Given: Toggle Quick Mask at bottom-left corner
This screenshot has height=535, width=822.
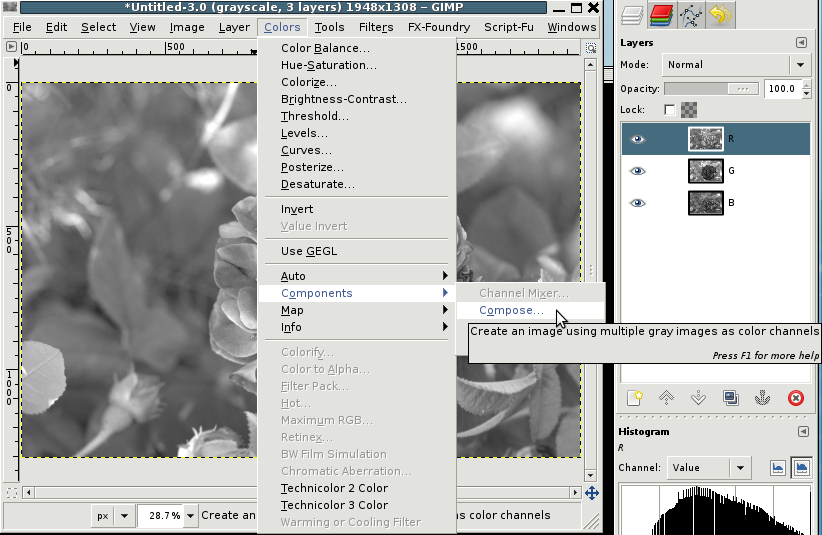Looking at the screenshot, I should [12, 493].
